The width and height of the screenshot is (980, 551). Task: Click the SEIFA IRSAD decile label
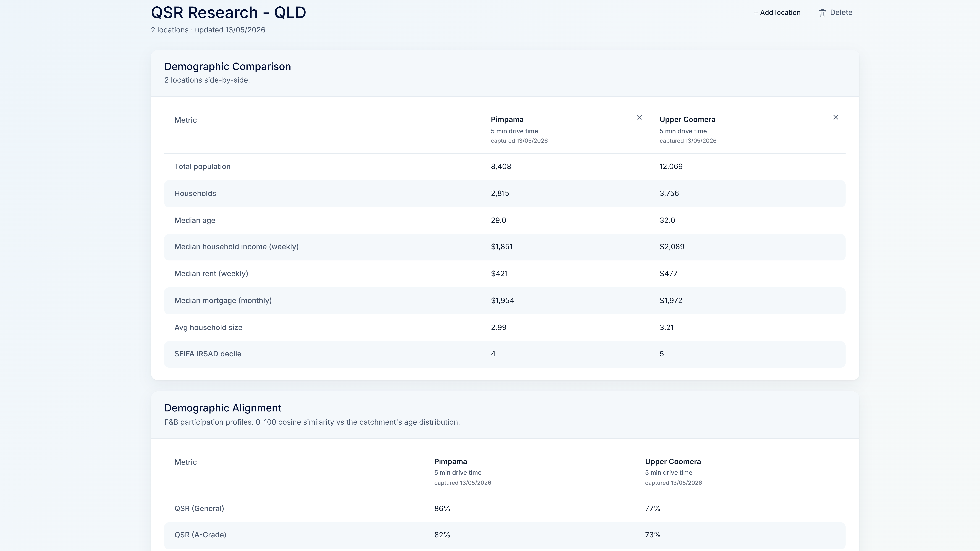point(208,354)
